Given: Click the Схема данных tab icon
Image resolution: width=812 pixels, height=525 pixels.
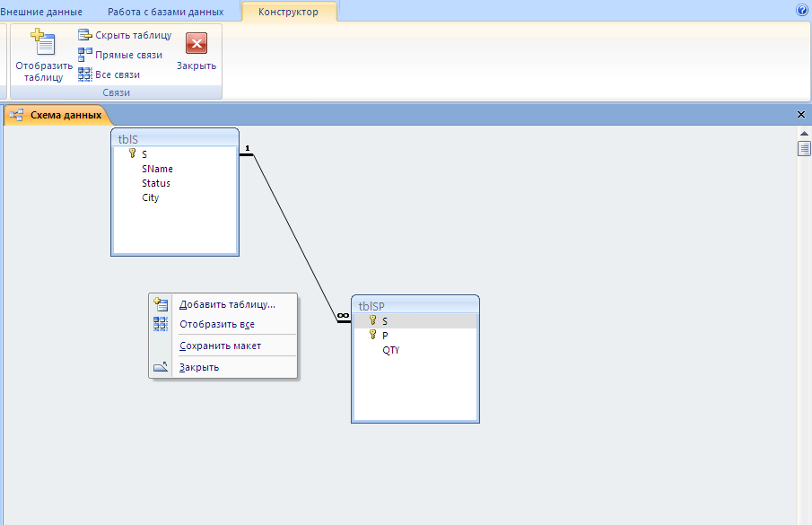Looking at the screenshot, I should coord(16,115).
